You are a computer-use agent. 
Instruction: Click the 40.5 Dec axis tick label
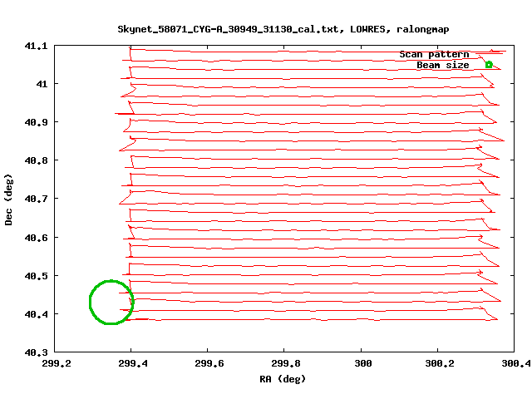click(36, 276)
